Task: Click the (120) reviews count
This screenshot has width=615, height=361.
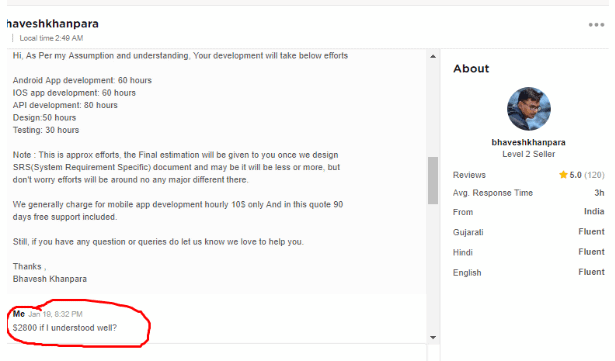Action: click(594, 175)
